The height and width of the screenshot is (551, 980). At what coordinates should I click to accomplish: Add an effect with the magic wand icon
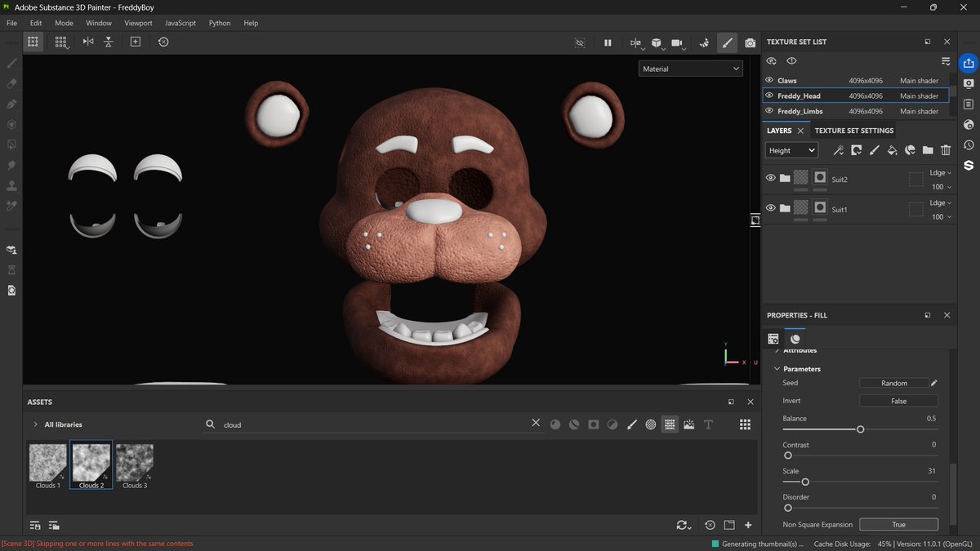tap(838, 150)
